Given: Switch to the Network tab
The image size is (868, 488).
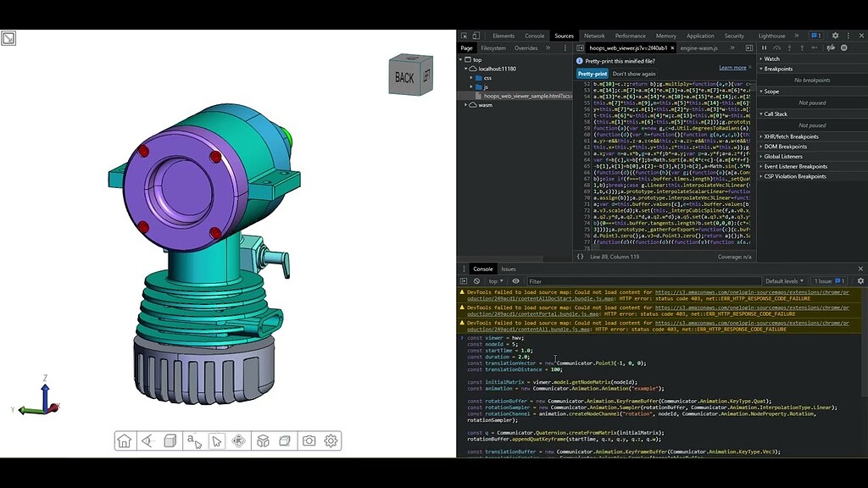Looking at the screenshot, I should [594, 36].
